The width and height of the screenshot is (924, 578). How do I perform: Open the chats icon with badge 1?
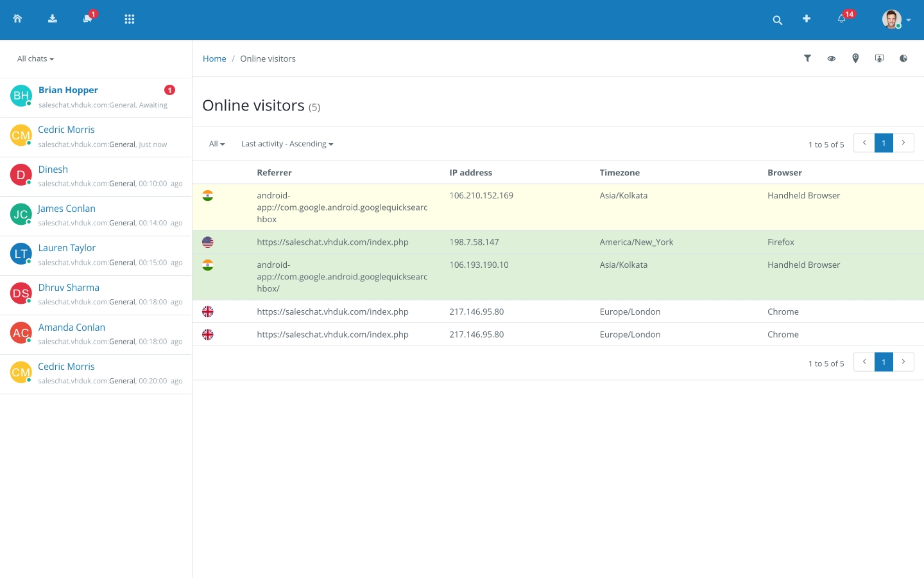88,19
